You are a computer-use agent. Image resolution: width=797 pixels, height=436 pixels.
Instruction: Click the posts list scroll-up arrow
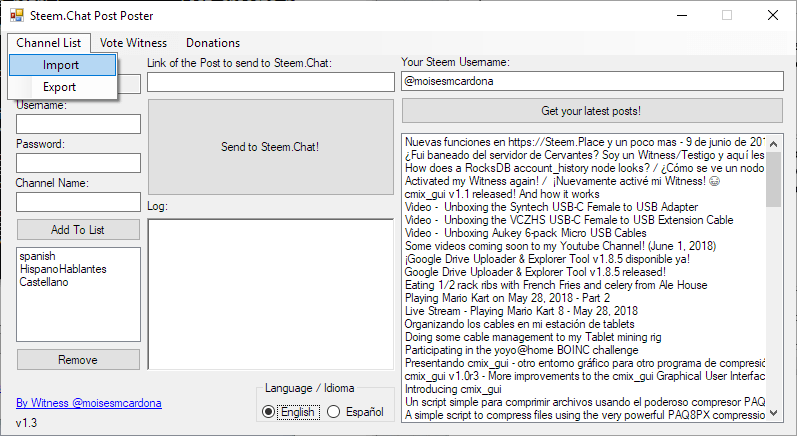[774, 144]
